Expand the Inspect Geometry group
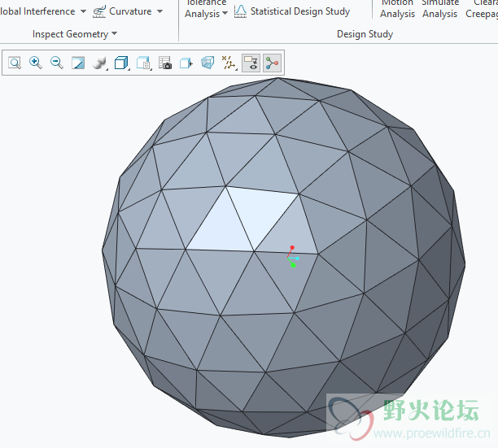The width and height of the screenshot is (498, 448). pyautogui.click(x=75, y=34)
